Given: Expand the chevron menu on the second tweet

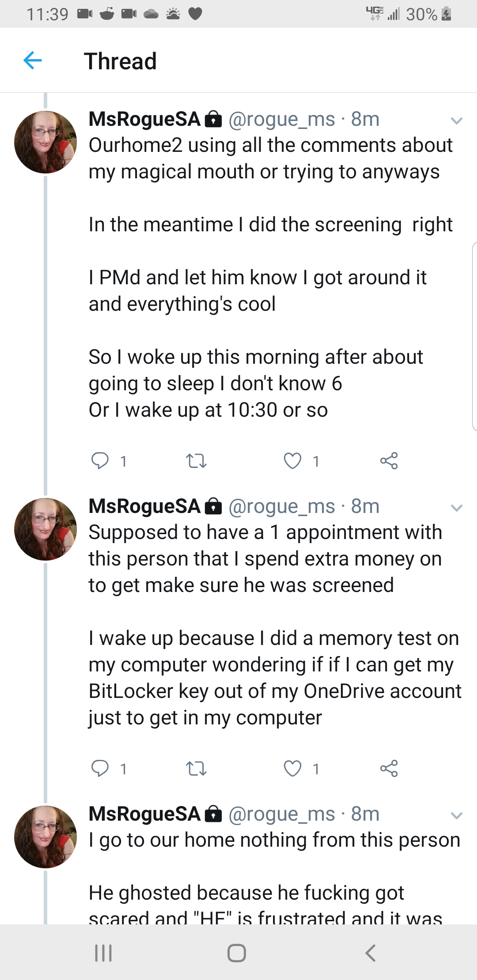Looking at the screenshot, I should pyautogui.click(x=456, y=508).
